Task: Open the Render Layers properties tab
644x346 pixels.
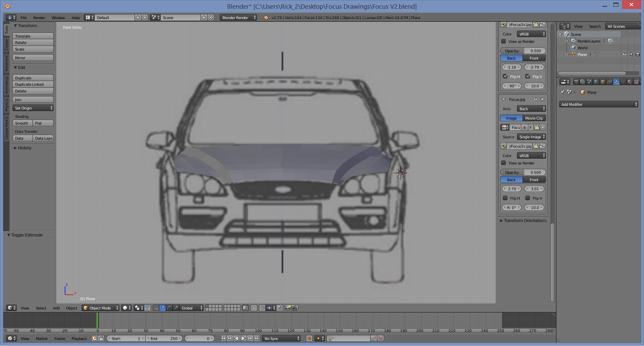Action: click(x=583, y=82)
